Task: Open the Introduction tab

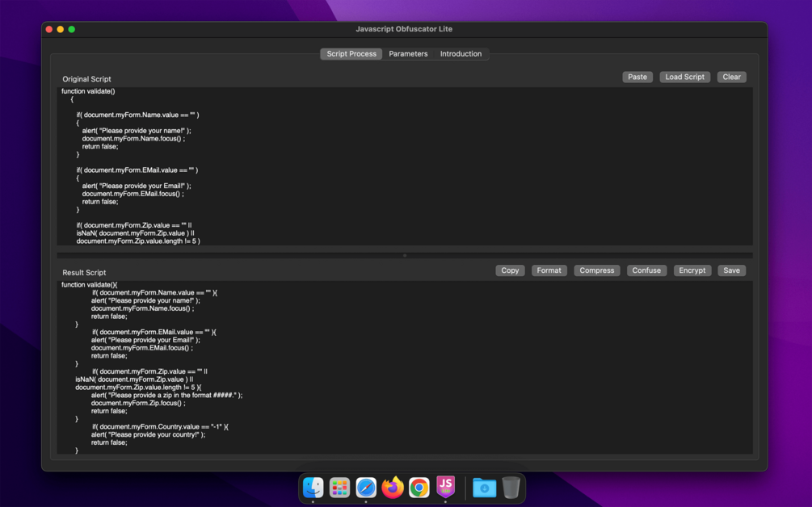Action: tap(461, 54)
